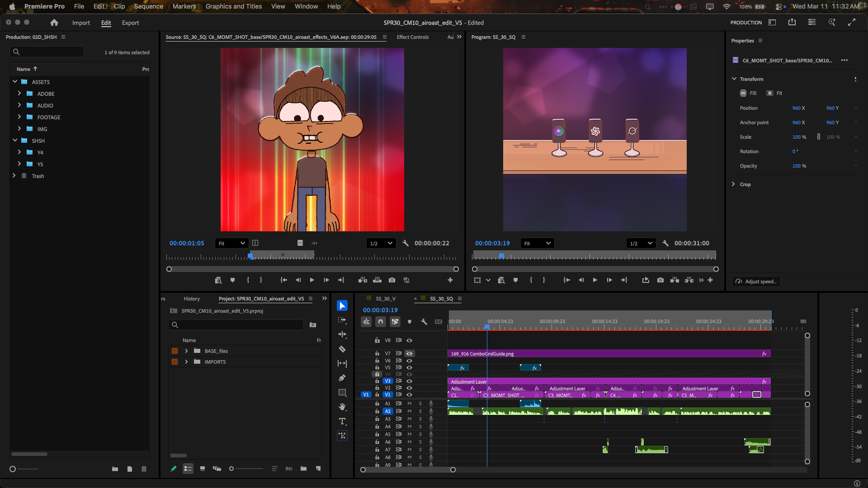
Task: Open the Markers menu
Action: tap(184, 6)
